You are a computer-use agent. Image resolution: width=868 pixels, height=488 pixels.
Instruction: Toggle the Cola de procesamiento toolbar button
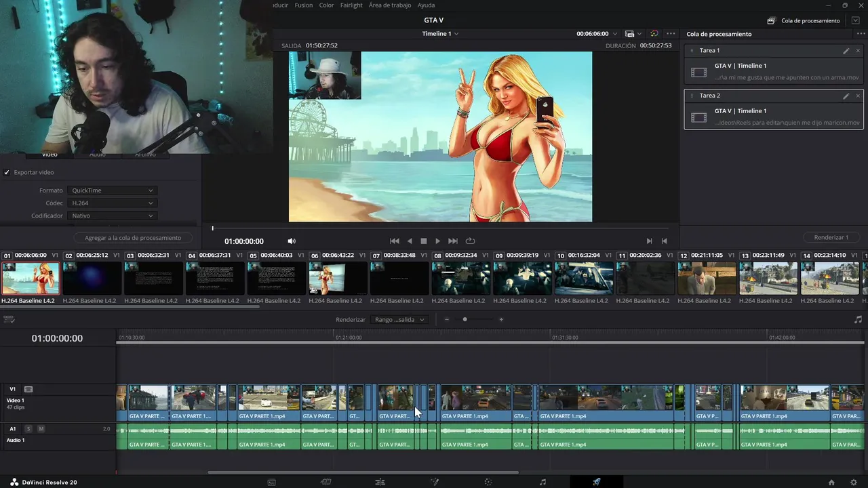(x=803, y=20)
